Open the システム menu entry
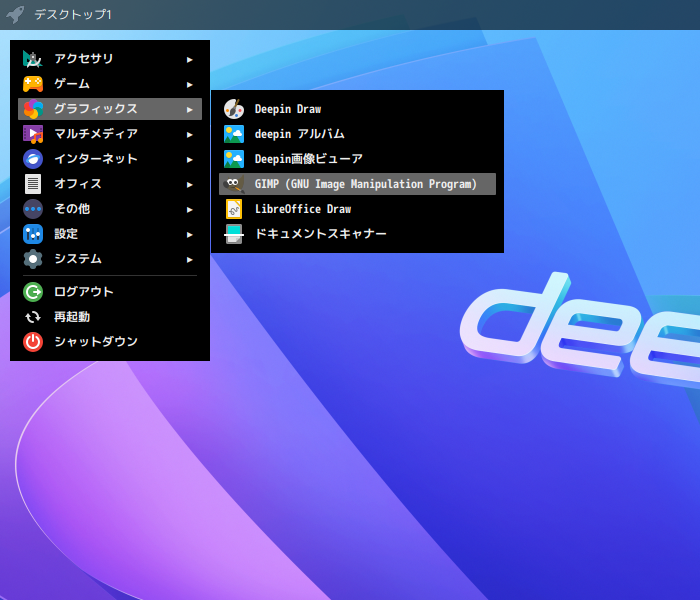Image resolution: width=700 pixels, height=600 pixels. [110, 259]
